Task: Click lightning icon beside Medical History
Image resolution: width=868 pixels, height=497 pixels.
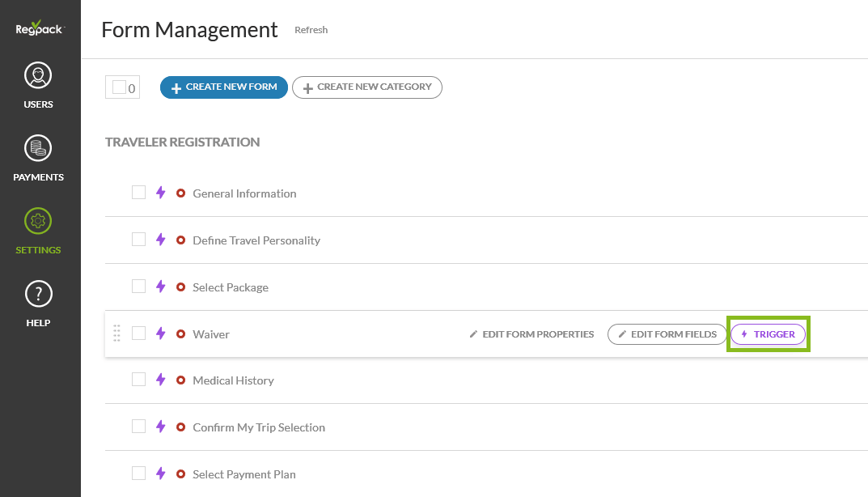Action: pos(161,380)
